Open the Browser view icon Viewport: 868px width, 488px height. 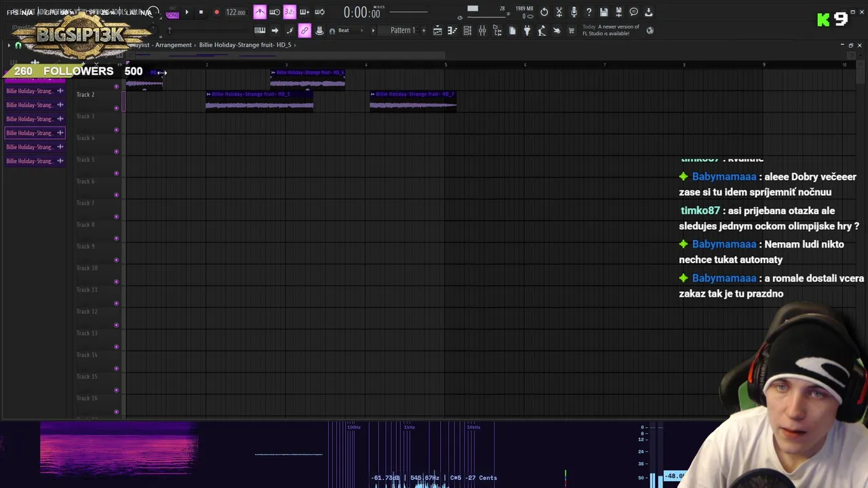click(497, 30)
